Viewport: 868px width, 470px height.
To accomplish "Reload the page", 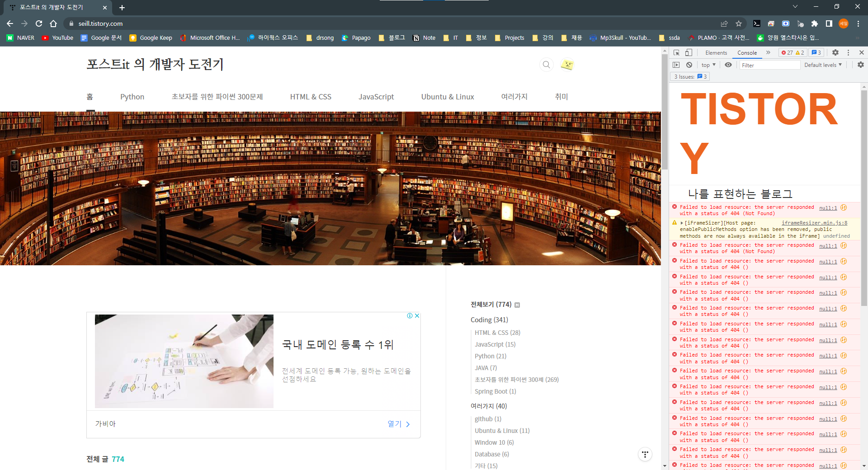I will pyautogui.click(x=39, y=23).
